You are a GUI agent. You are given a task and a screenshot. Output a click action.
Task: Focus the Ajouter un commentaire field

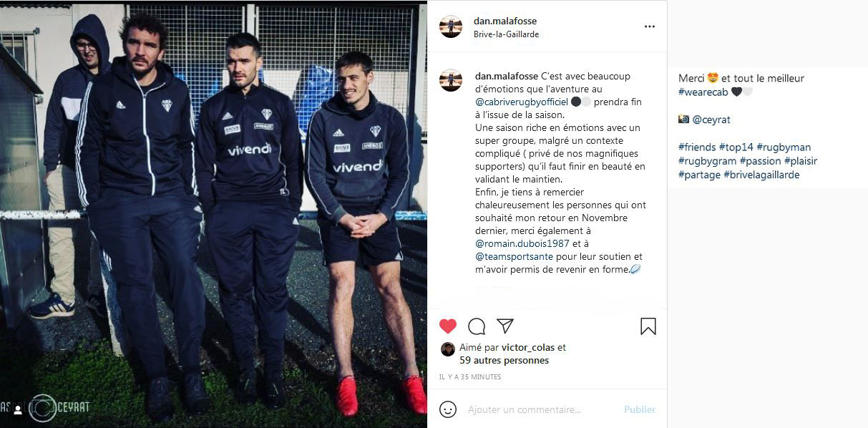540,409
